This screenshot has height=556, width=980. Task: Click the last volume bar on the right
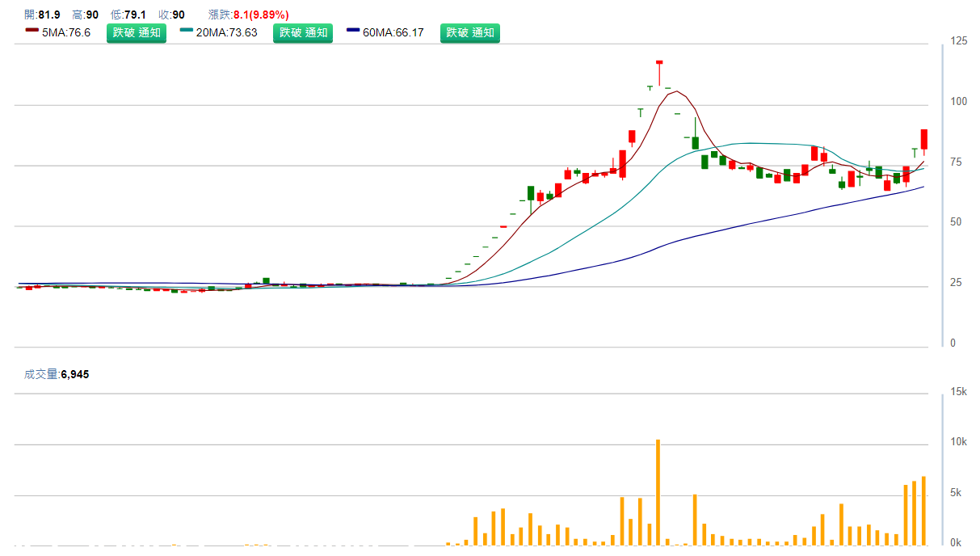click(923, 511)
